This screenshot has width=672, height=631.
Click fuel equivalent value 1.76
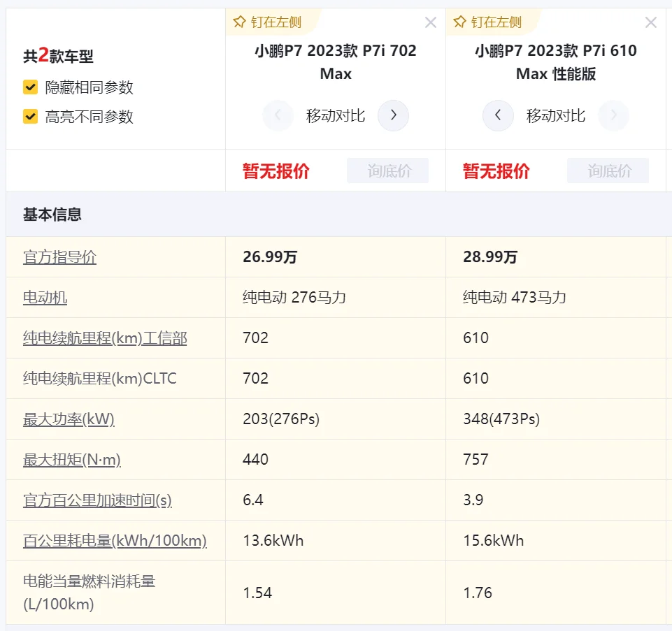(478, 593)
